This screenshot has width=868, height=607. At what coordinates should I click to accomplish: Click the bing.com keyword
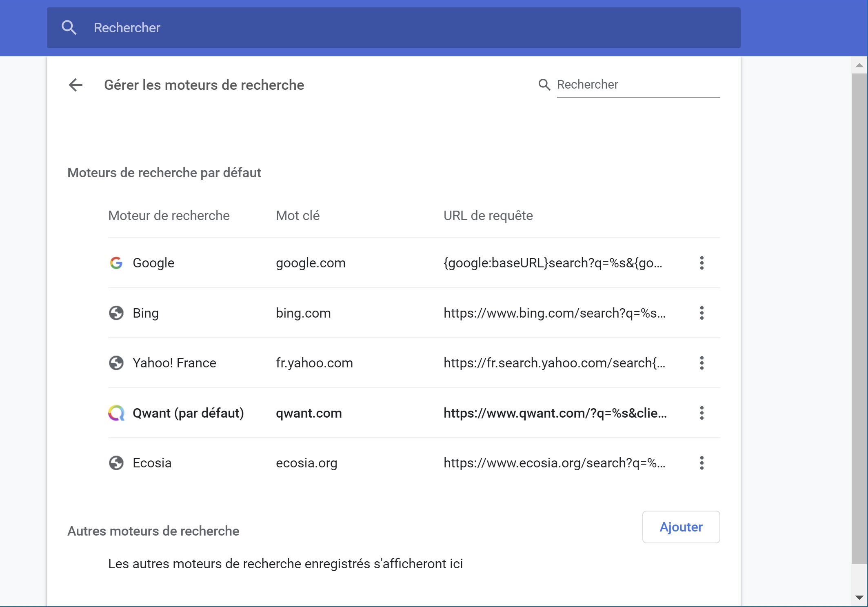click(303, 313)
